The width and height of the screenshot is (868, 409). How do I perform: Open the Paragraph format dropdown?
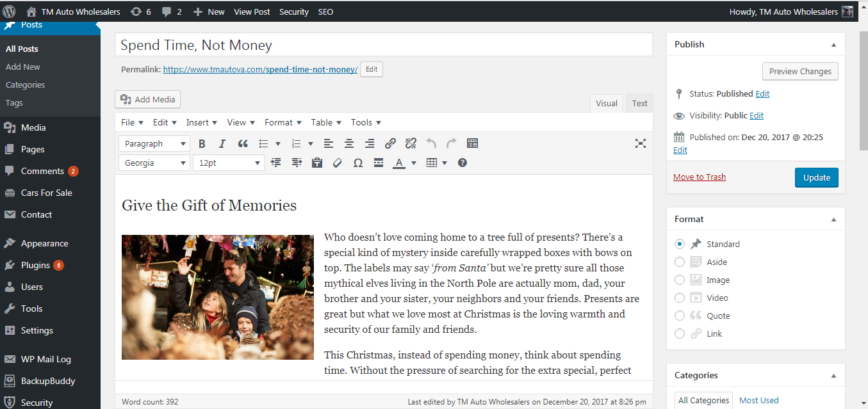[154, 143]
